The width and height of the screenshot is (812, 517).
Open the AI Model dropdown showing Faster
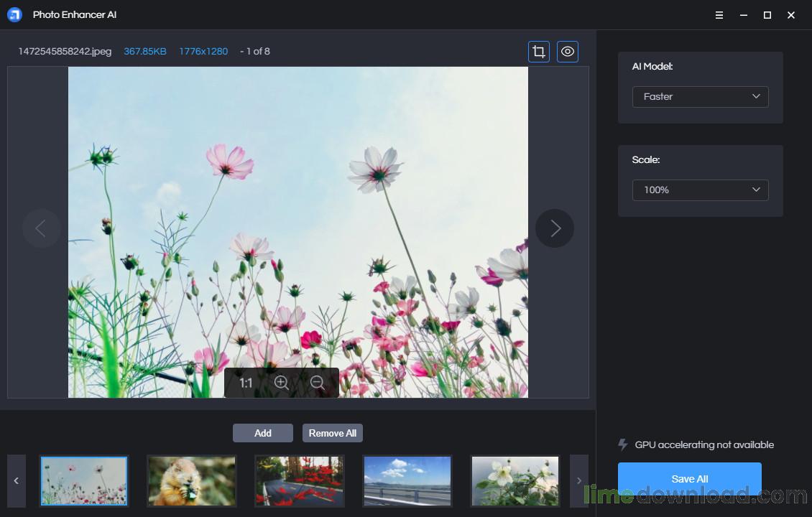[x=700, y=96]
